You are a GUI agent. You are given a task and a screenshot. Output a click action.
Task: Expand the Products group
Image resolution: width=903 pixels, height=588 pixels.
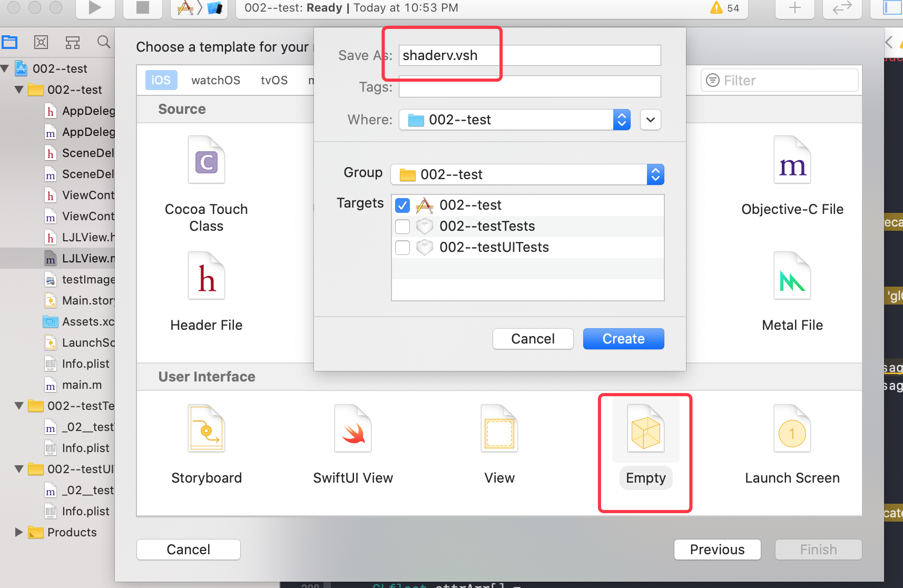coord(19,532)
